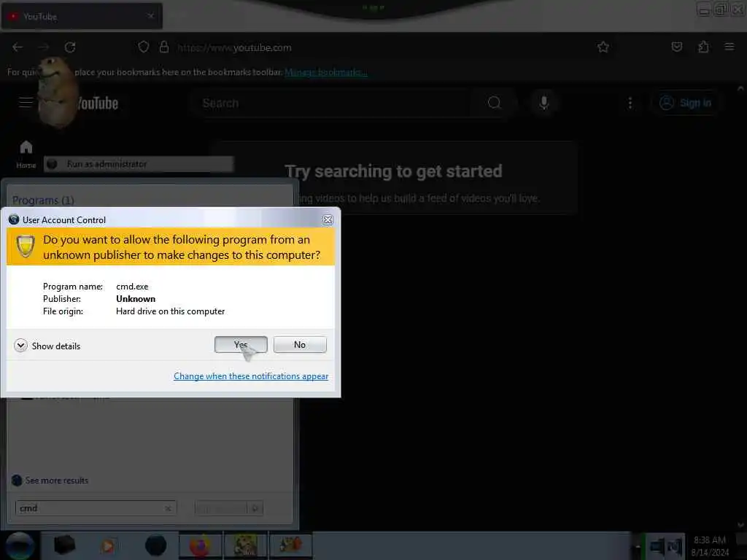
Task: Click the page scrollbar up arrow
Action: click(x=740, y=88)
